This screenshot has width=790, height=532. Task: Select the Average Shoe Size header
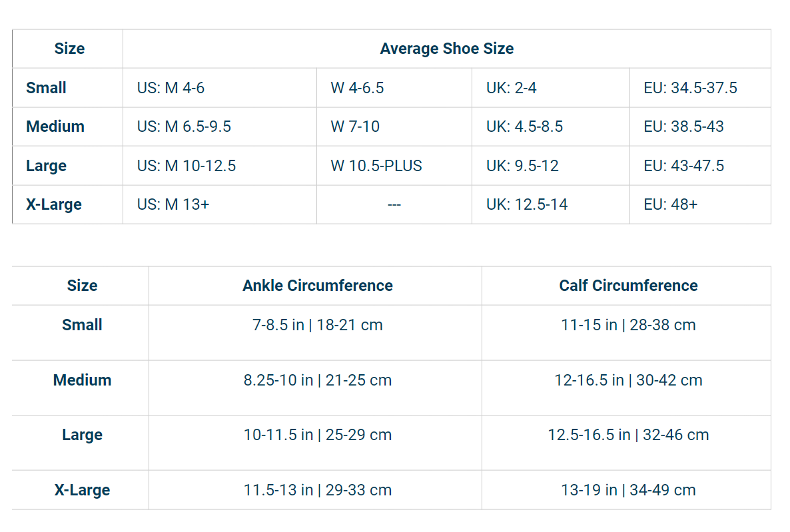pyautogui.click(x=446, y=49)
